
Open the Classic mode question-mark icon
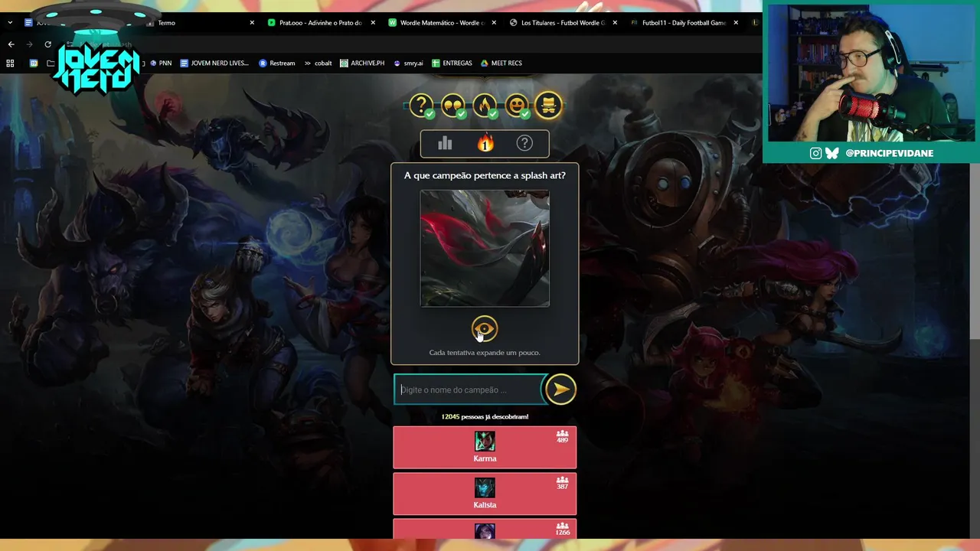tap(421, 105)
